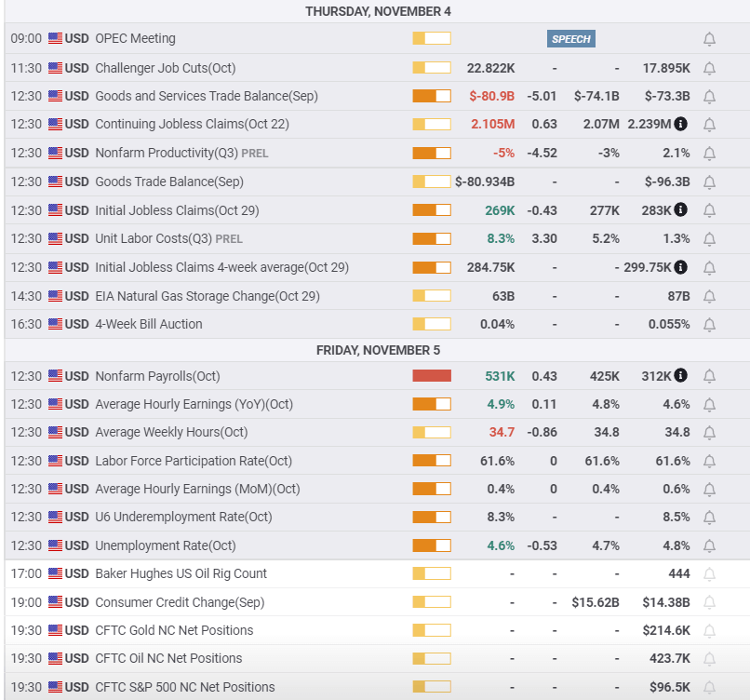Expand the 4-Week Bill Auction event row

(149, 324)
